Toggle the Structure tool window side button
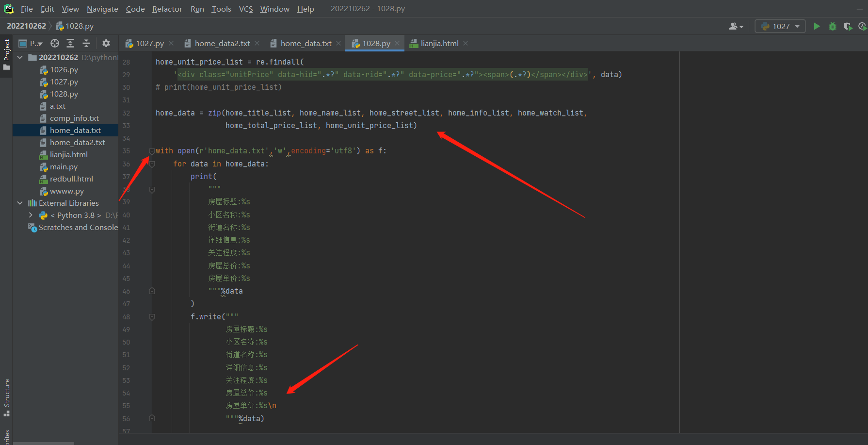Image resolution: width=868 pixels, height=445 pixels. [x=6, y=397]
